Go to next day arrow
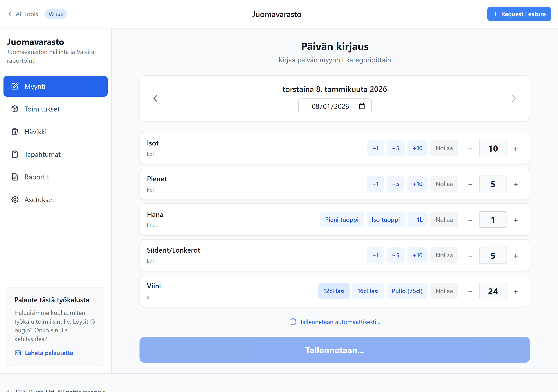 coord(514,98)
